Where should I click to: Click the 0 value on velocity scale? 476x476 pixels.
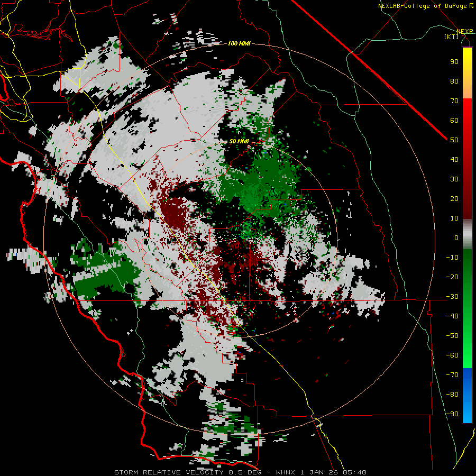tap(456, 238)
